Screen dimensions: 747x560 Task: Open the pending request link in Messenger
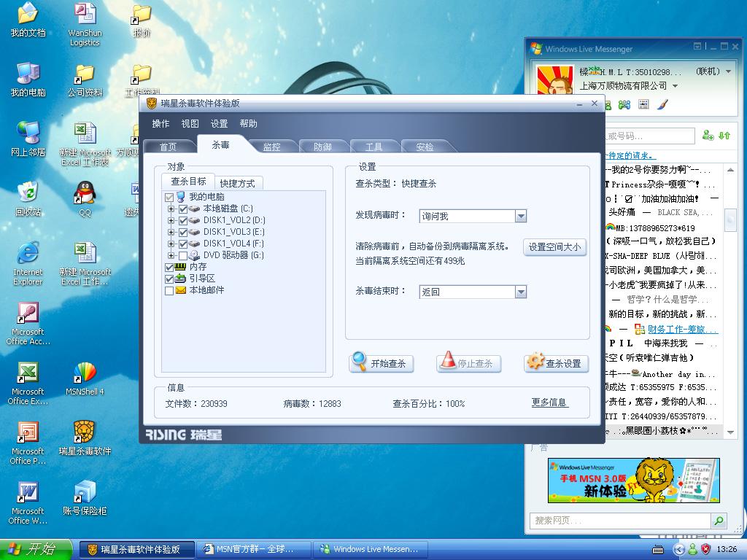[631, 155]
